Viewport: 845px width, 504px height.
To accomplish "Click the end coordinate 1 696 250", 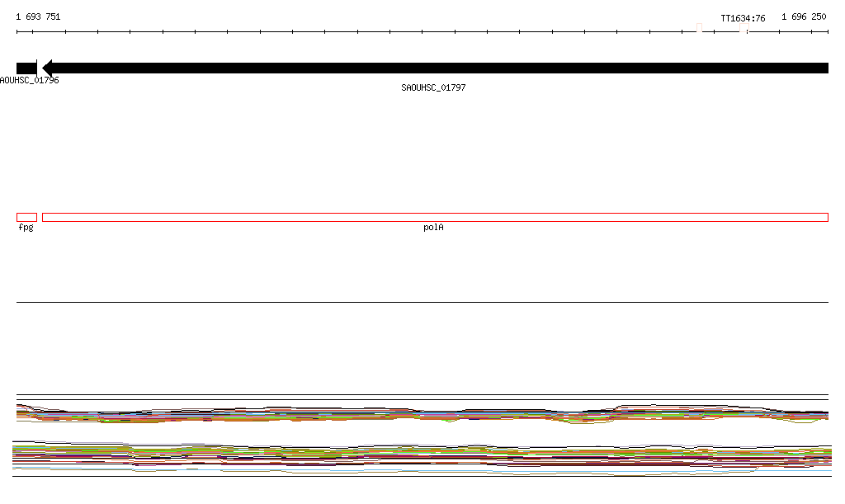I will pos(804,16).
